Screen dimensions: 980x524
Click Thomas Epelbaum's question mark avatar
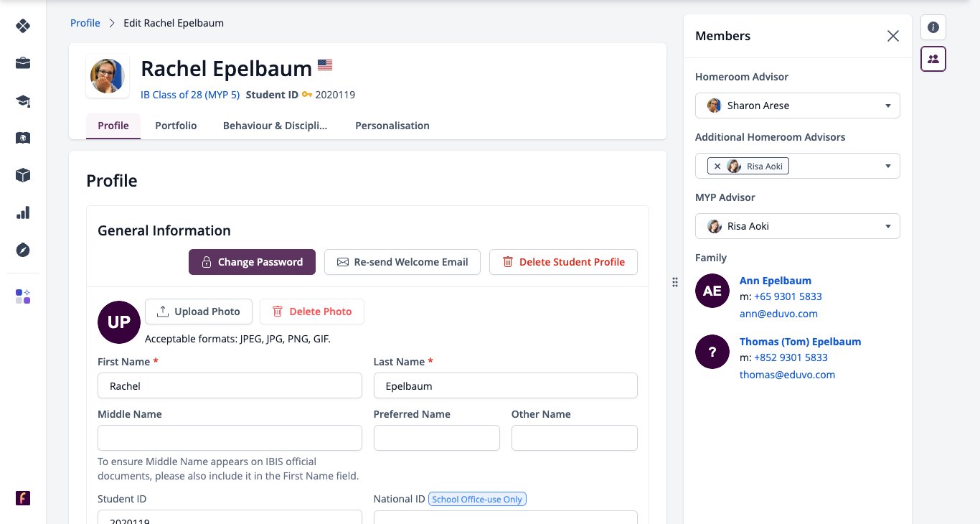(712, 352)
